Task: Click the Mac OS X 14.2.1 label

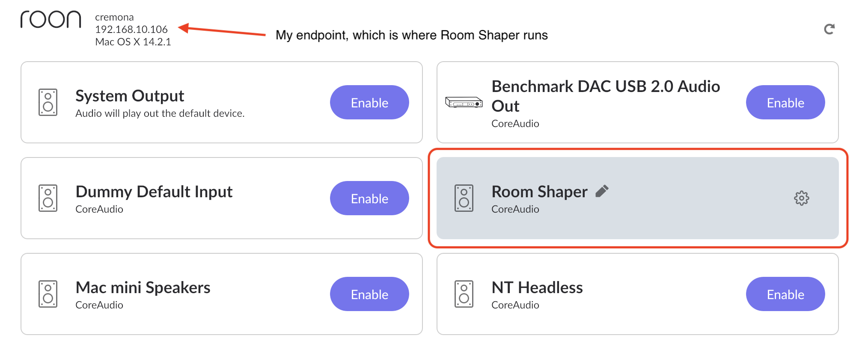Action: (133, 42)
